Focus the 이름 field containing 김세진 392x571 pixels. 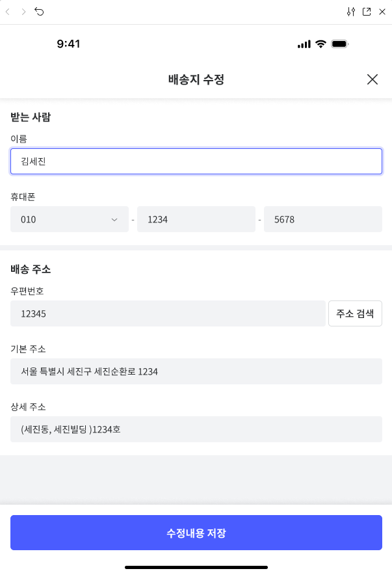pyautogui.click(x=196, y=161)
